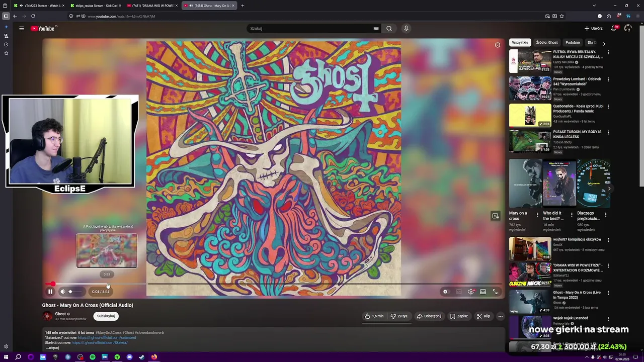The height and width of the screenshot is (362, 644).
Task: Focus the Szukaj search field
Action: click(x=309, y=29)
